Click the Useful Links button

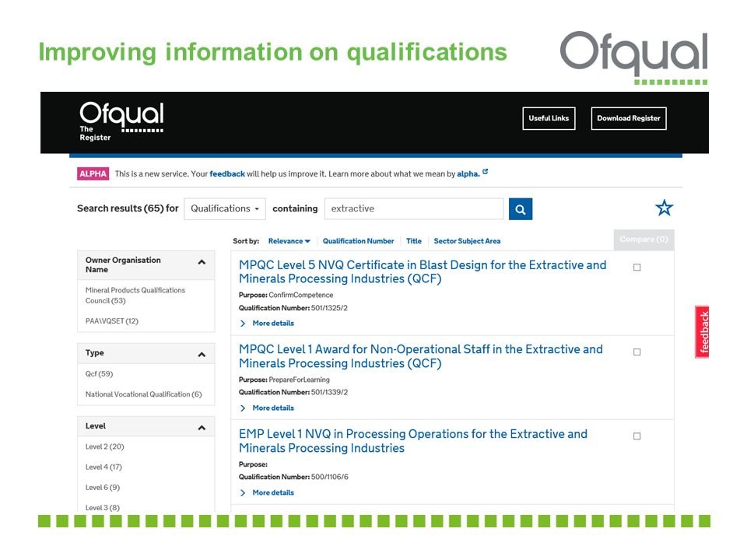point(549,118)
